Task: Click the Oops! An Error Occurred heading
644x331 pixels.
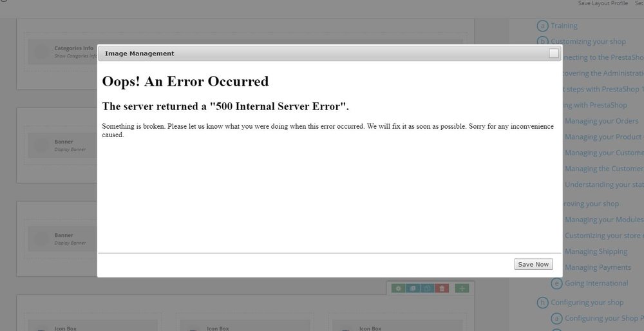Action: pyautogui.click(x=185, y=81)
